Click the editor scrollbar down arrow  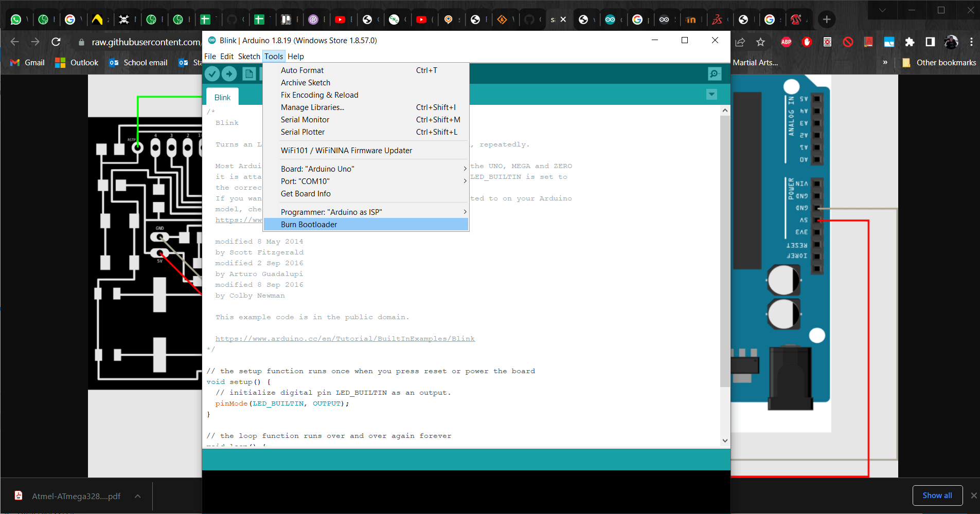(725, 440)
